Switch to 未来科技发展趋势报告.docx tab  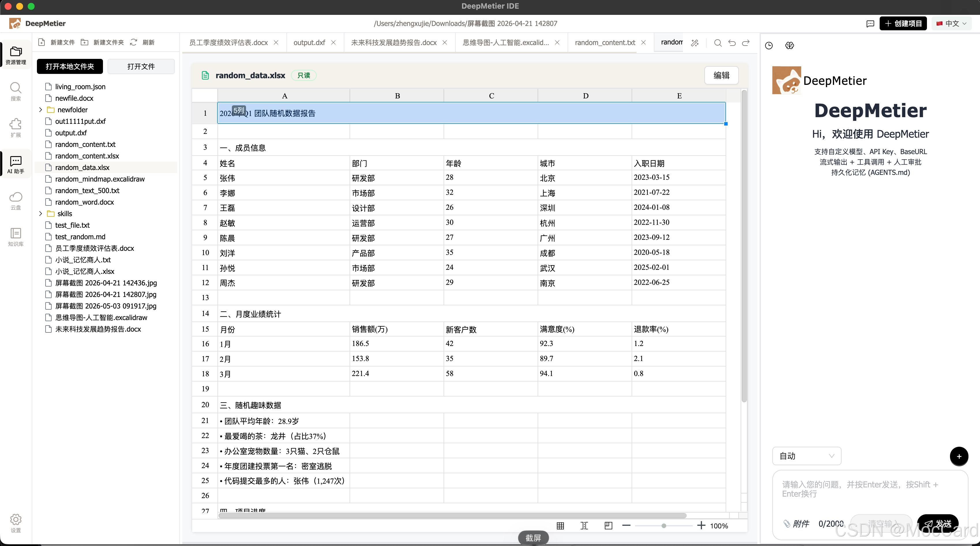coord(394,43)
